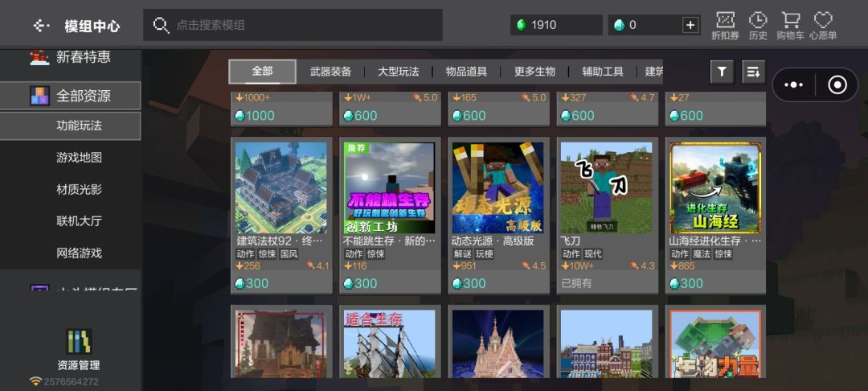Switch to 物品道具 tab

[467, 72]
